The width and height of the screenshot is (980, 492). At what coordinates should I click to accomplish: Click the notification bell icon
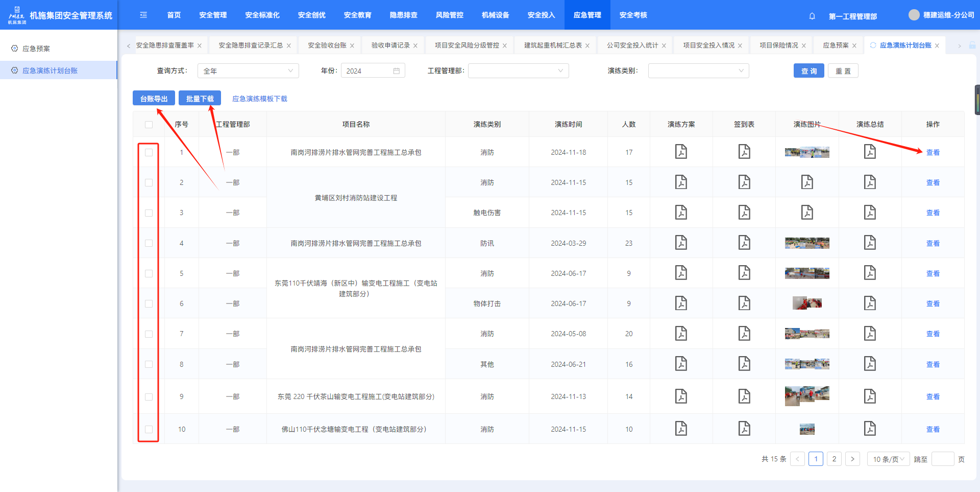[812, 16]
